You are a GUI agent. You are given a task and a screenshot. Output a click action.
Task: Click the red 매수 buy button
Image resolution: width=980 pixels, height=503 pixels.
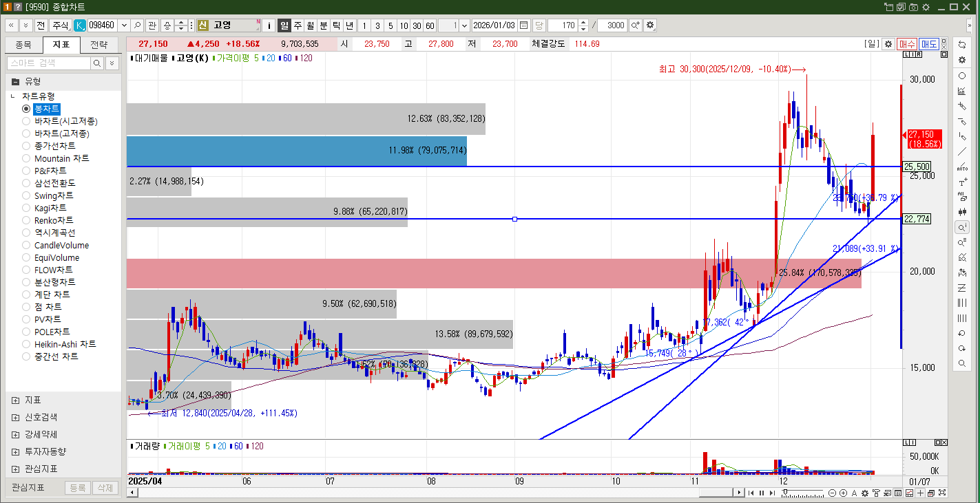point(906,43)
